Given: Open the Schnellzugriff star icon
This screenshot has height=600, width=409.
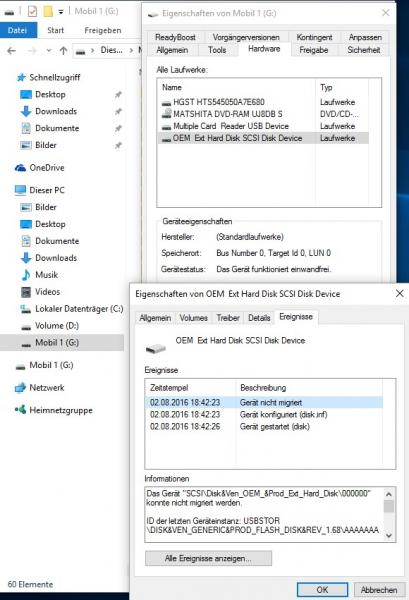Looking at the screenshot, I should click(21, 78).
